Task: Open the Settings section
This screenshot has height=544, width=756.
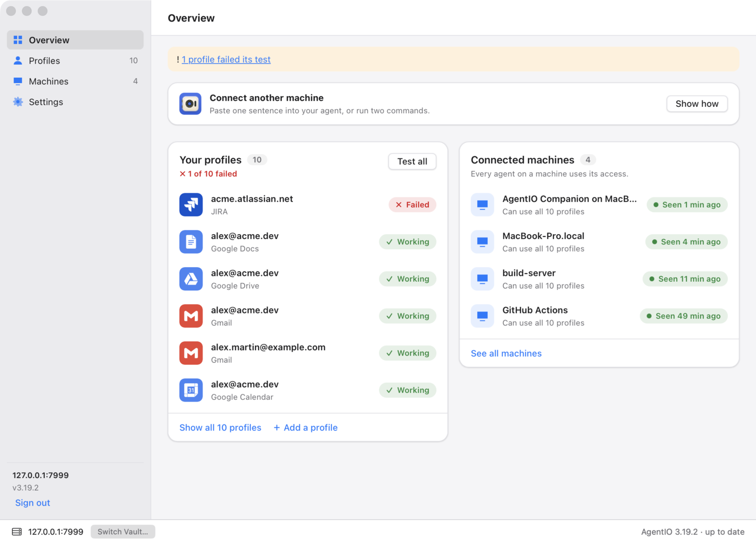Action: coord(75,102)
